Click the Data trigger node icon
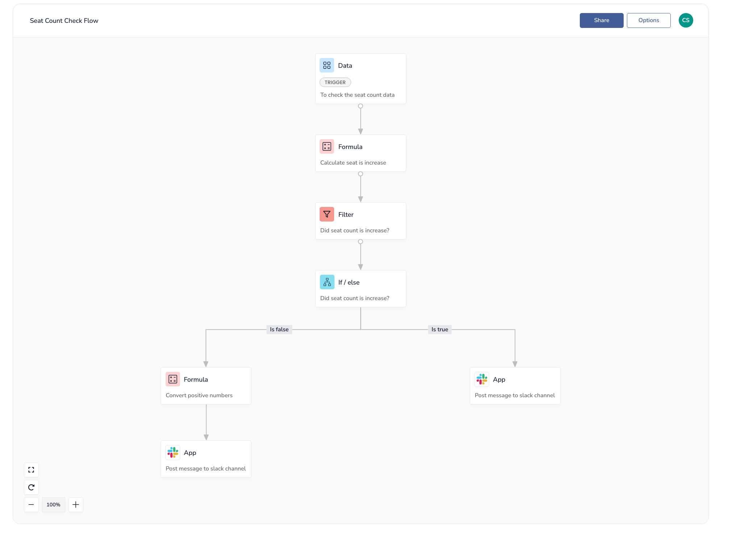This screenshot has width=732, height=560. coord(327,65)
